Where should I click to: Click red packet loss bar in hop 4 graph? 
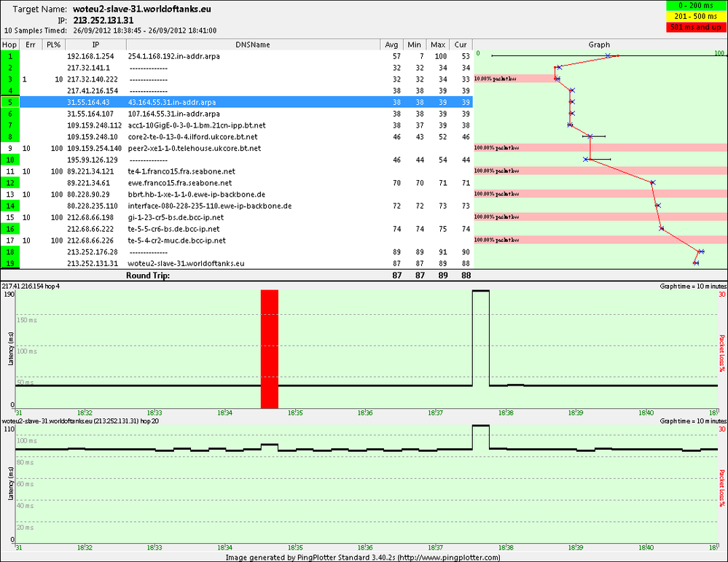tap(270, 349)
